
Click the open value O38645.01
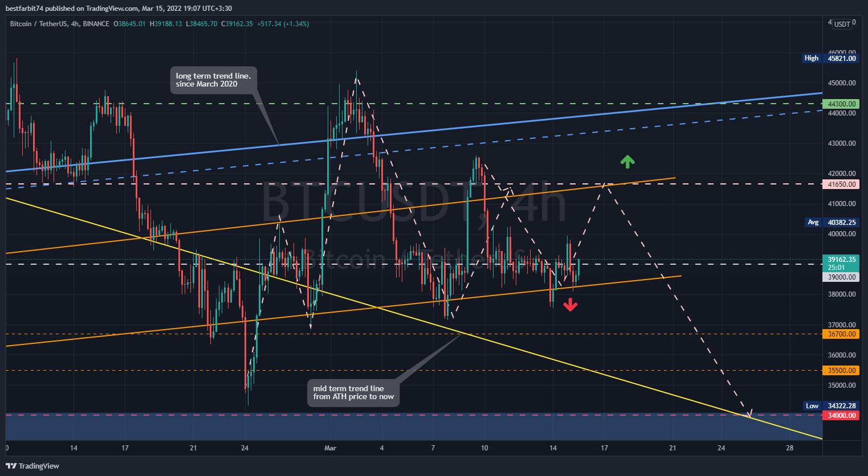coord(129,24)
